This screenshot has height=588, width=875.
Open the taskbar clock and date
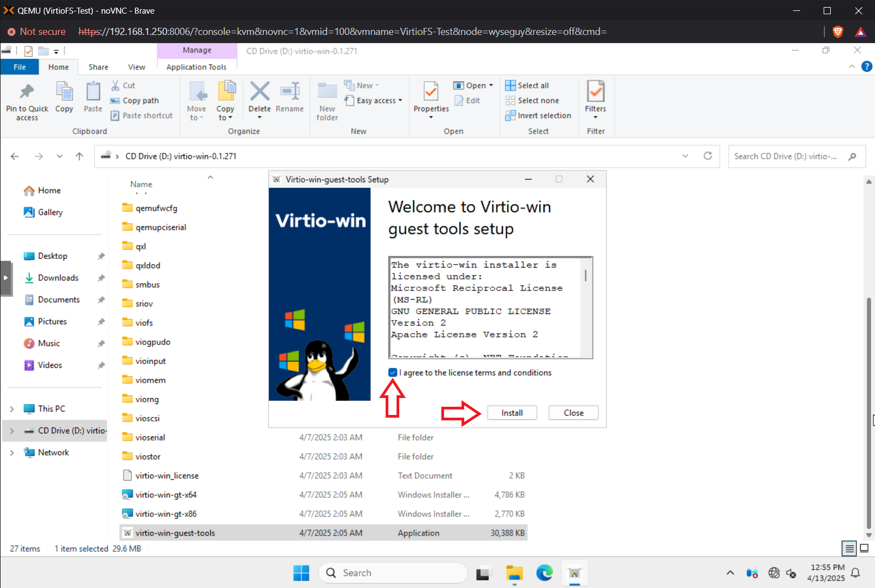[x=827, y=573]
